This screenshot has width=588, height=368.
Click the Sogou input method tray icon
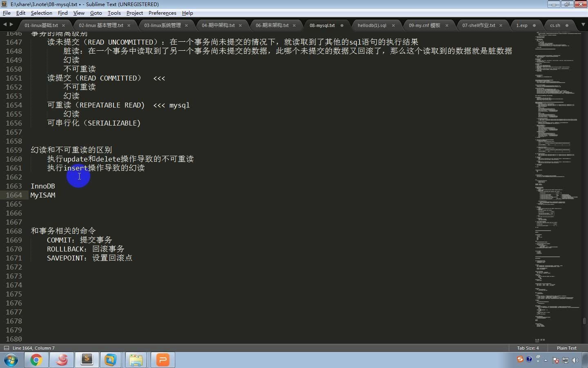coord(520,359)
